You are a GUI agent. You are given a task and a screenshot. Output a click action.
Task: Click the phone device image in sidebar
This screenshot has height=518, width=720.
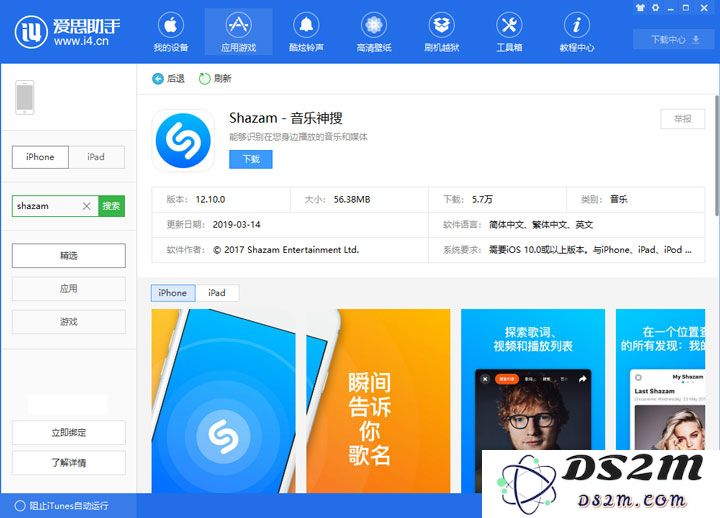point(25,97)
